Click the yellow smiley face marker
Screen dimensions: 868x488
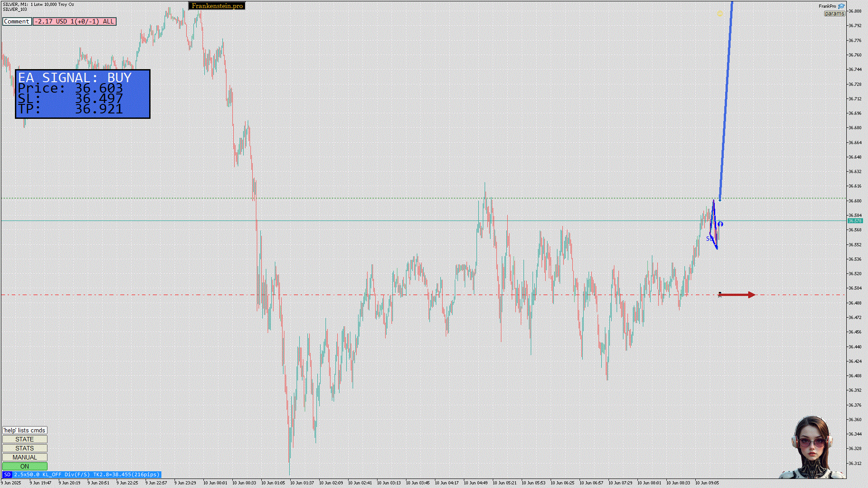click(720, 13)
